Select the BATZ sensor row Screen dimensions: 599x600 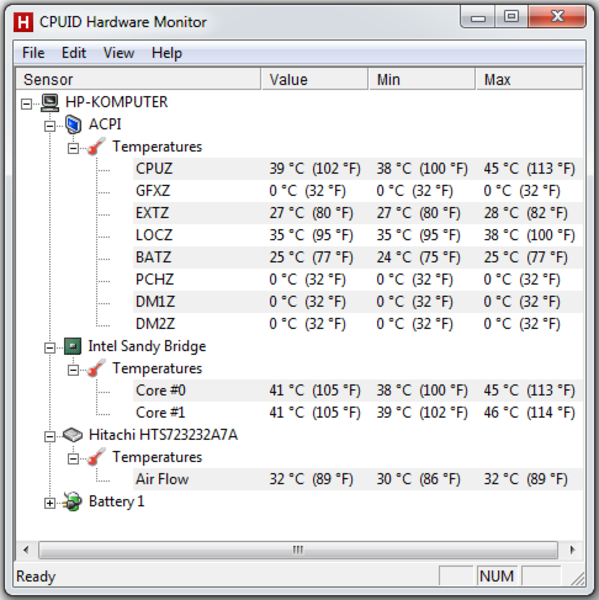coord(357,258)
